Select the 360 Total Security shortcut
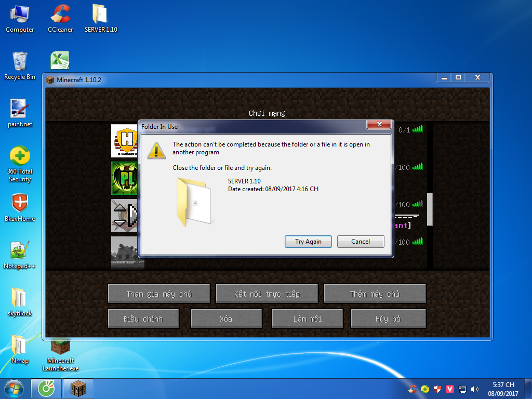The width and height of the screenshot is (532, 399). (20, 164)
